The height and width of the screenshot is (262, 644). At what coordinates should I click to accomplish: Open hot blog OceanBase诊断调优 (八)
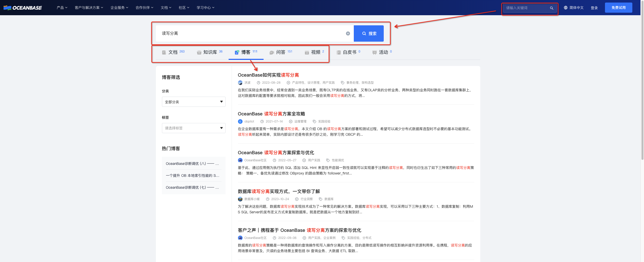pyautogui.click(x=192, y=164)
